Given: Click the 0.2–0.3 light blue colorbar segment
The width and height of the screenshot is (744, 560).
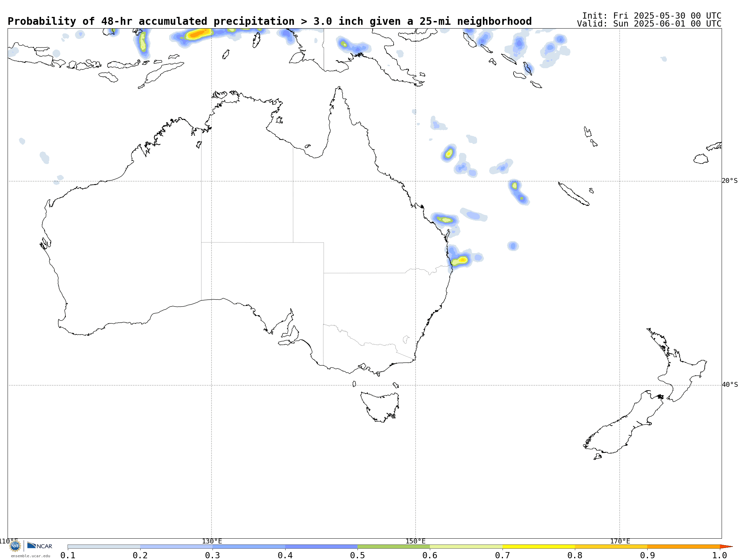Looking at the screenshot, I should click(176, 547).
